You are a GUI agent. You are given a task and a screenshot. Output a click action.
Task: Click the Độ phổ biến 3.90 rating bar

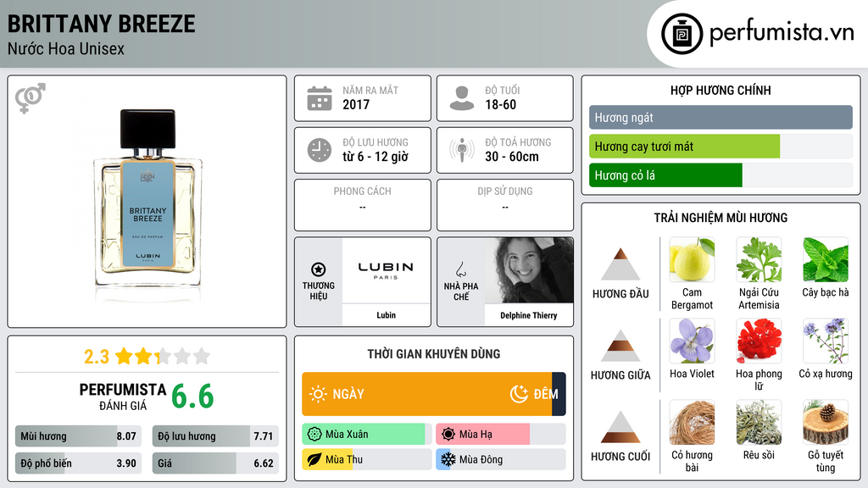point(79,463)
